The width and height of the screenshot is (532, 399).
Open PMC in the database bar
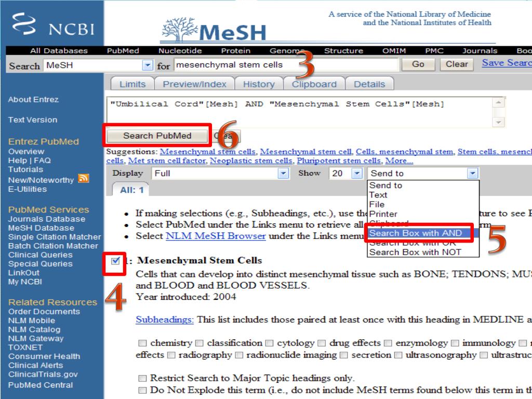[434, 50]
